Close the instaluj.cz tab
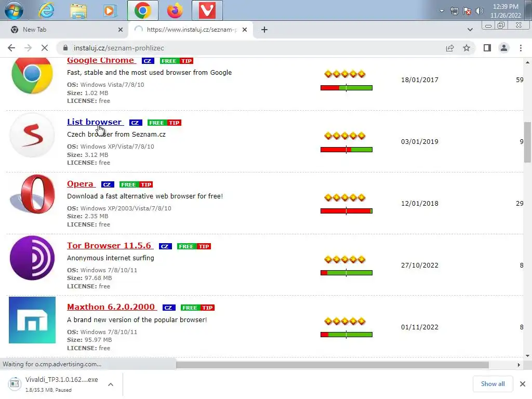 pyautogui.click(x=245, y=30)
